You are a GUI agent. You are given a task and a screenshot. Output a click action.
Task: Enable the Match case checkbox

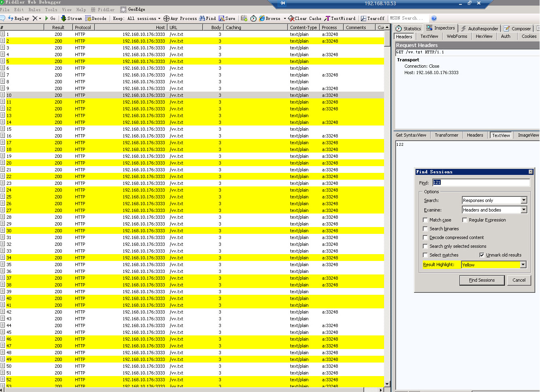click(426, 220)
